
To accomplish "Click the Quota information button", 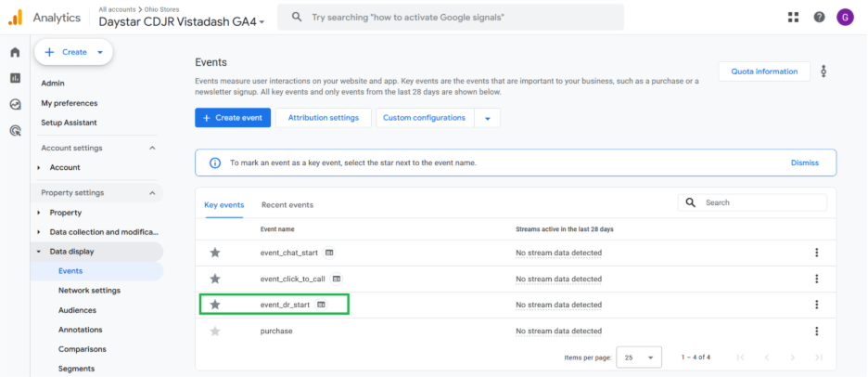I will 764,71.
